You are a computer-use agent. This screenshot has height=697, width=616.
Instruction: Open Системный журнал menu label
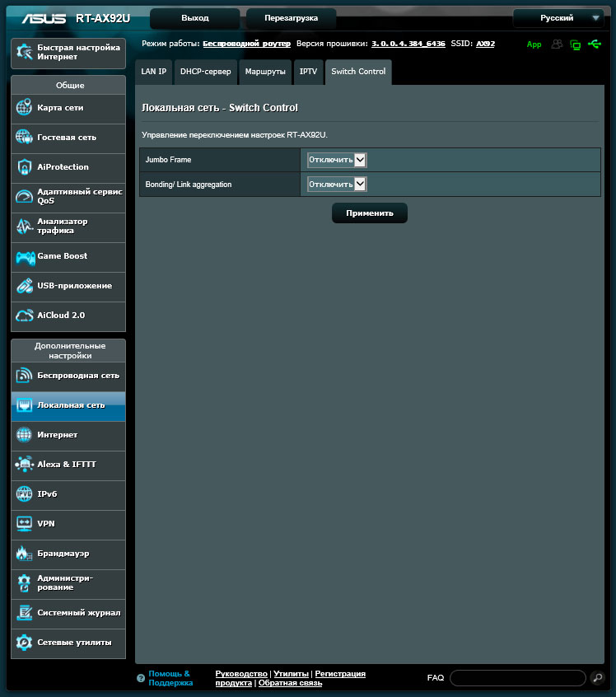(x=79, y=612)
